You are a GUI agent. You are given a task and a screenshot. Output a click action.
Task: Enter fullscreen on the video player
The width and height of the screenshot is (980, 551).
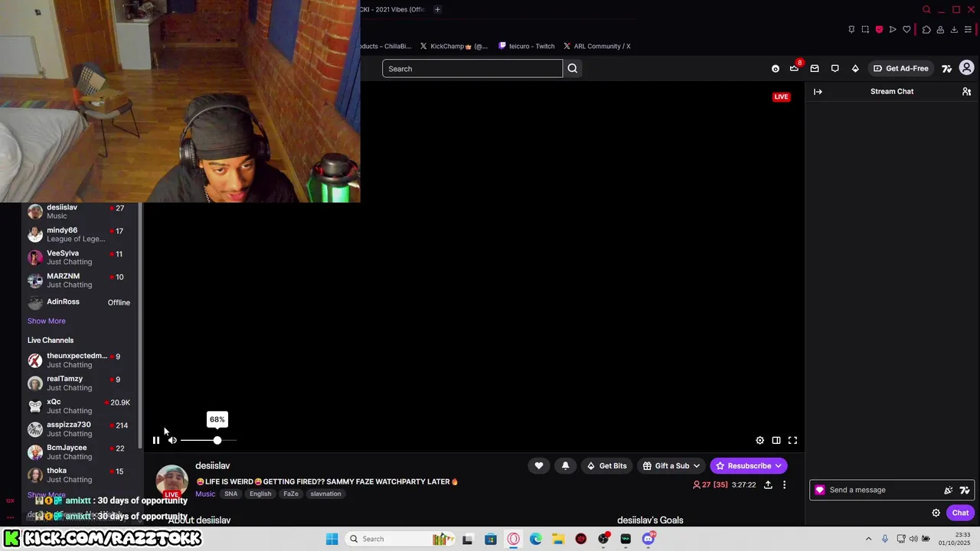(x=793, y=440)
